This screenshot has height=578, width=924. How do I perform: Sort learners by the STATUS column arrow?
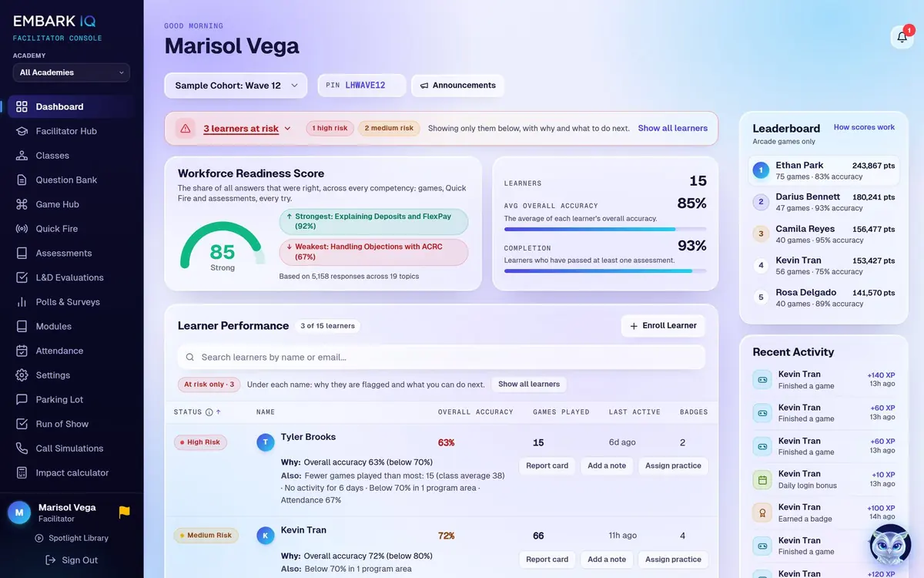(219, 412)
